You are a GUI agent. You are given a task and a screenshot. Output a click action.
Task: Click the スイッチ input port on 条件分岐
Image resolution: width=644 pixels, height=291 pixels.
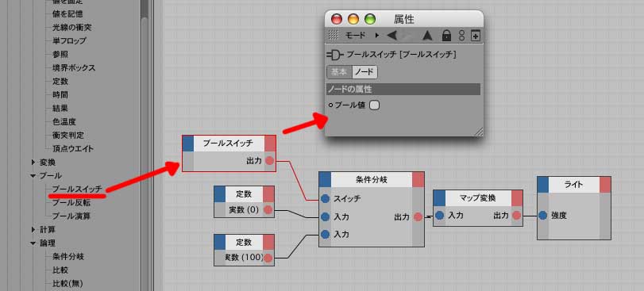click(x=326, y=198)
